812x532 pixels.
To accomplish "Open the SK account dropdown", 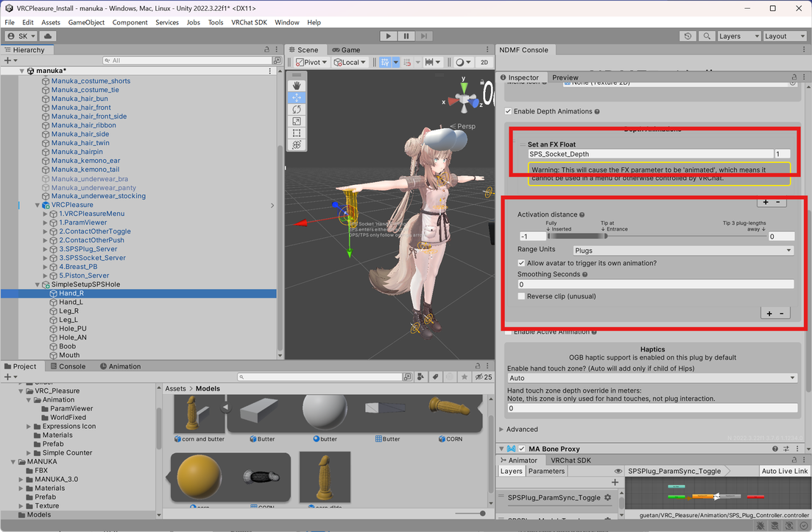I will click(x=21, y=36).
